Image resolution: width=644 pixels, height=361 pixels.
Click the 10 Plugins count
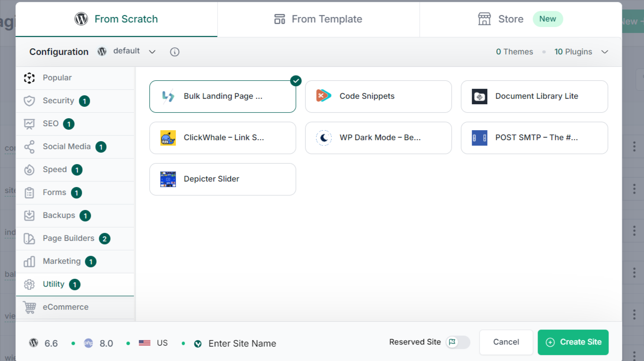573,52
